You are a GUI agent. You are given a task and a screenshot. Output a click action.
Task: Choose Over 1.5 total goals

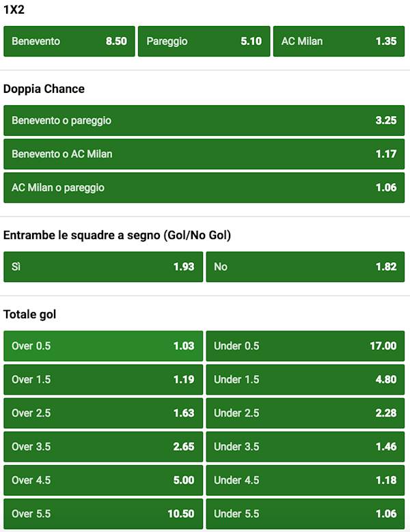[x=103, y=379]
